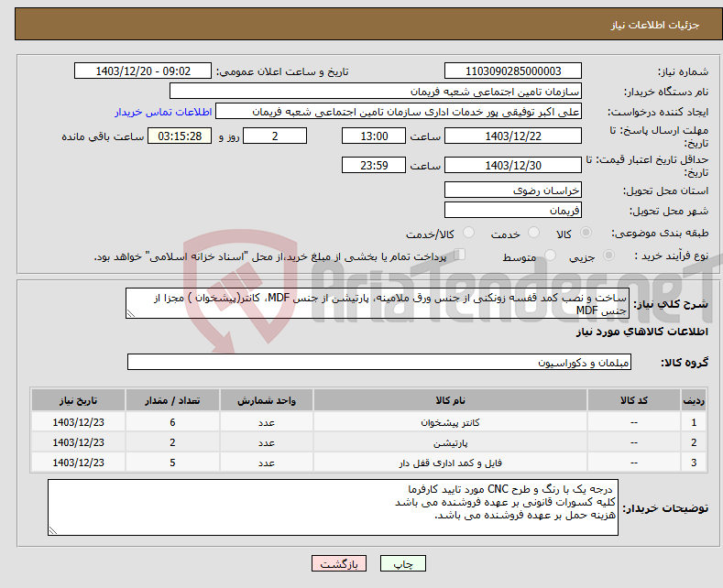The width and height of the screenshot is (723, 588).
Task: Click response deadline date 1403/12/22
Action: click(513, 136)
